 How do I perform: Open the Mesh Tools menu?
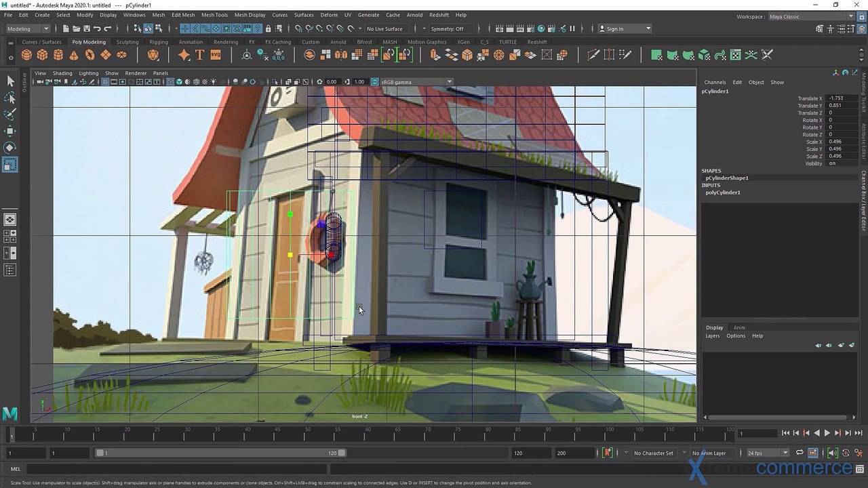pos(214,15)
